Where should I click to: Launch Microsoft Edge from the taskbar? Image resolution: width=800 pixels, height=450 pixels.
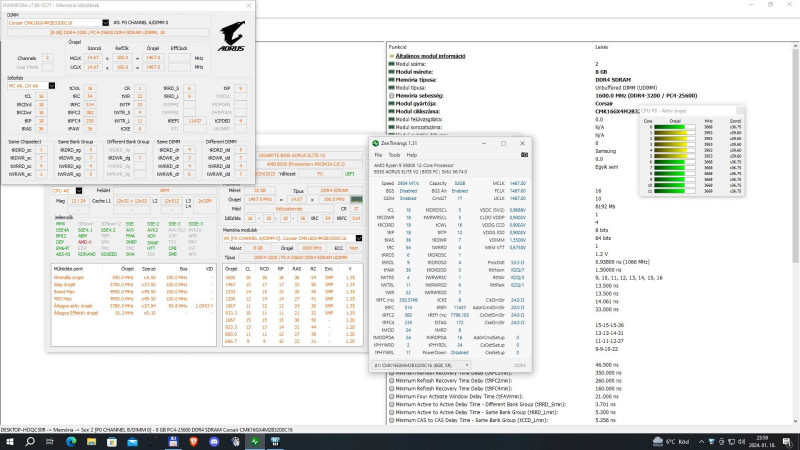[70, 442]
